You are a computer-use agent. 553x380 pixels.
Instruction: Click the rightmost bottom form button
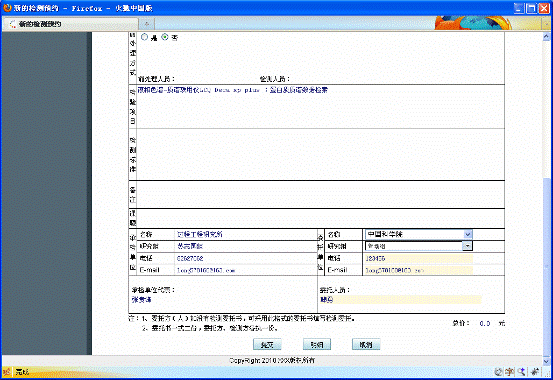(x=366, y=345)
